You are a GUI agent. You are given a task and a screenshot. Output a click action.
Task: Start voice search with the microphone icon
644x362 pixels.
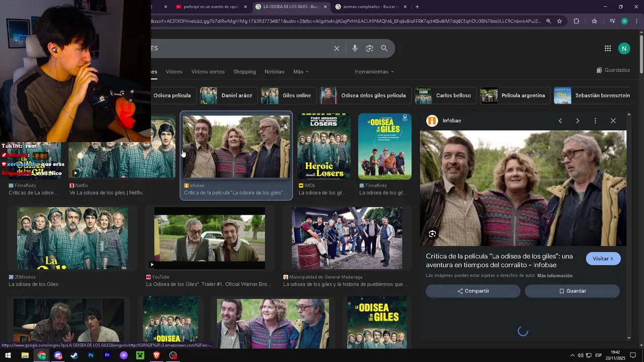click(355, 48)
